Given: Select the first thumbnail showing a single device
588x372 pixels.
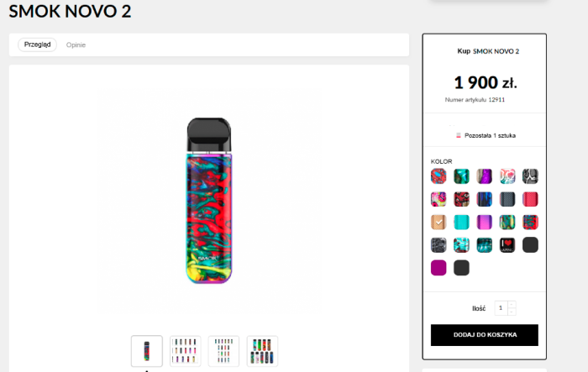Looking at the screenshot, I should click(x=147, y=351).
